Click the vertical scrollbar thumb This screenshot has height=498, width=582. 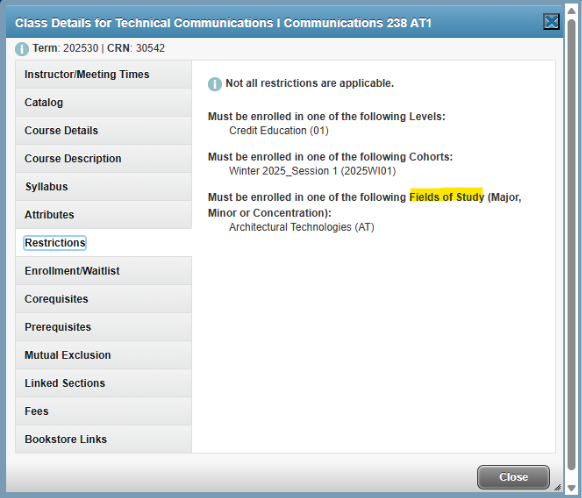[572, 245]
